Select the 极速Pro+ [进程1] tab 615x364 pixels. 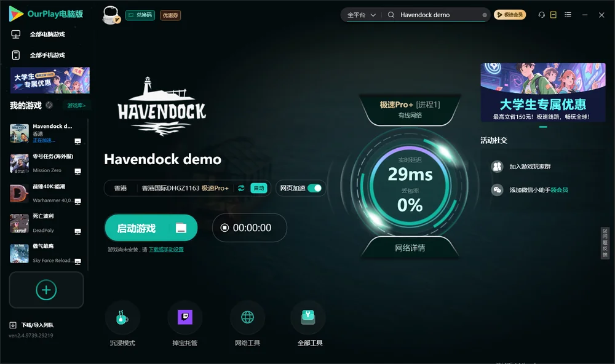click(410, 109)
